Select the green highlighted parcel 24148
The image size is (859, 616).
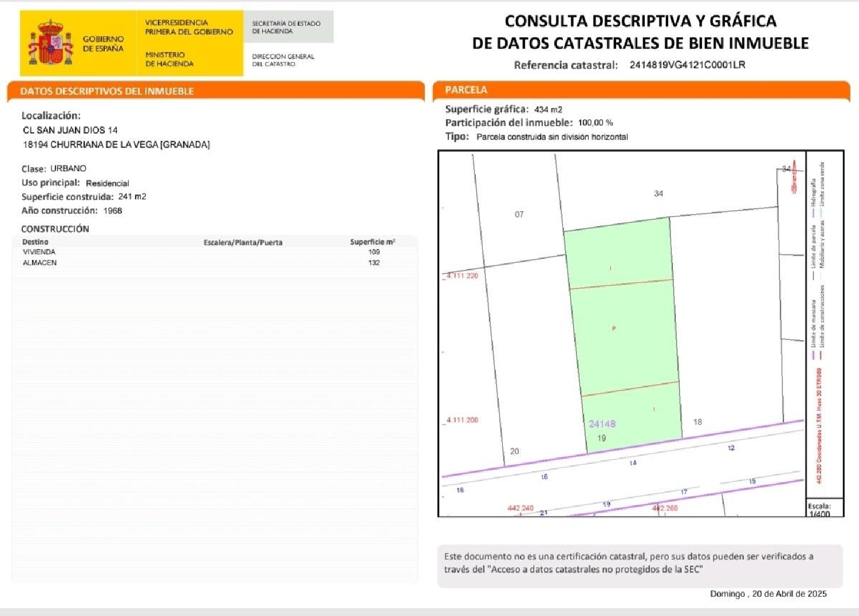624,326
